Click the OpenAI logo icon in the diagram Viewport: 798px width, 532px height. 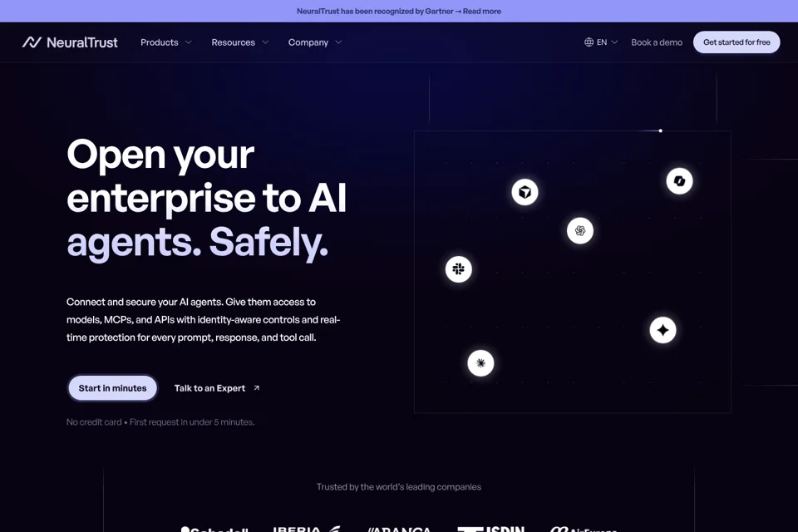tap(580, 230)
